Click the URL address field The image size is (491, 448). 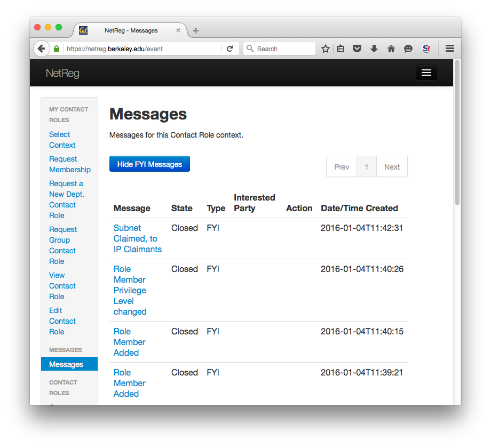coord(142,49)
